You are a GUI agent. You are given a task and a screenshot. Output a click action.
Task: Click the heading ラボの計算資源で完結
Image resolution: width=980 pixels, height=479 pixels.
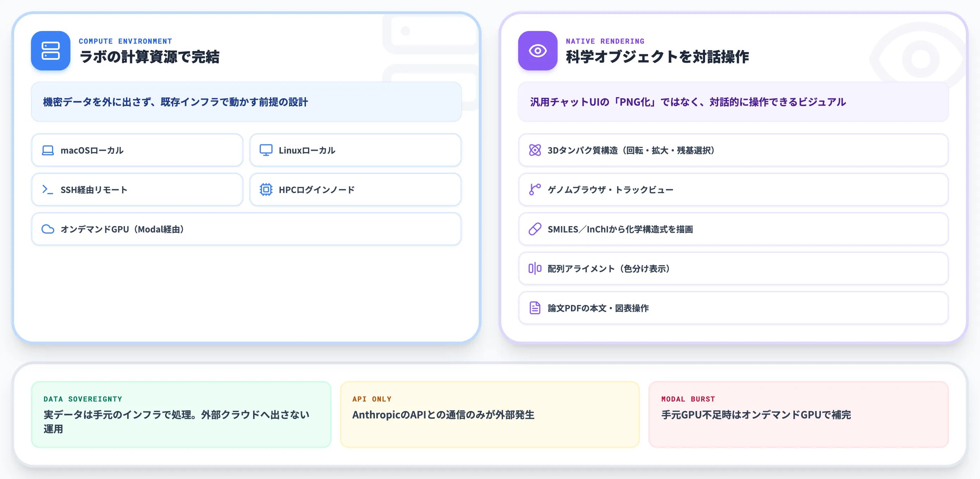[x=149, y=57]
